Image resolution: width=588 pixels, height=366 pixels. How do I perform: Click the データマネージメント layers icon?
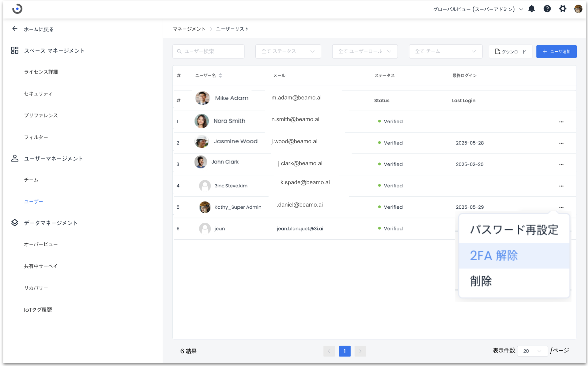[x=15, y=222]
